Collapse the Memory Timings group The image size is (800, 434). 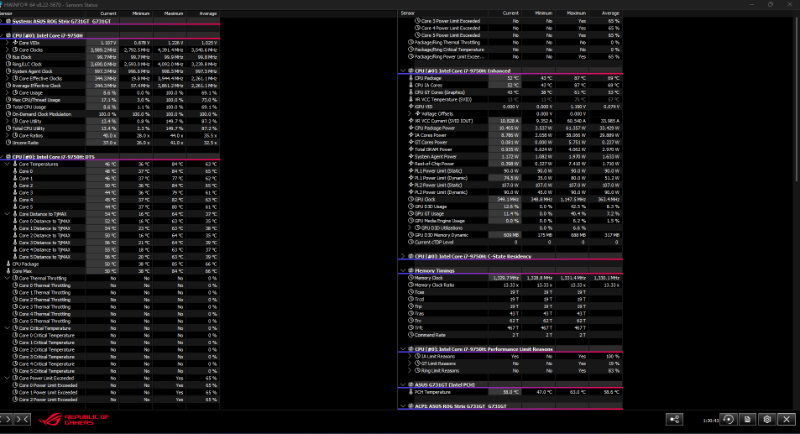(403, 271)
